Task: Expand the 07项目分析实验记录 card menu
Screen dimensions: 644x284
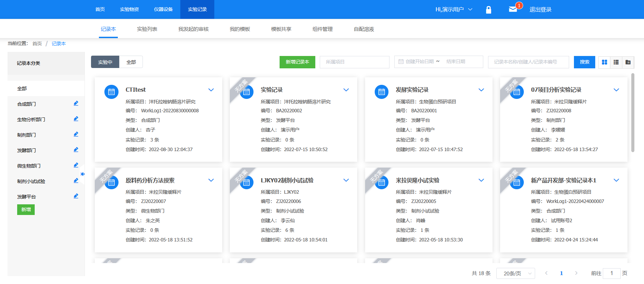Action: 617,90
